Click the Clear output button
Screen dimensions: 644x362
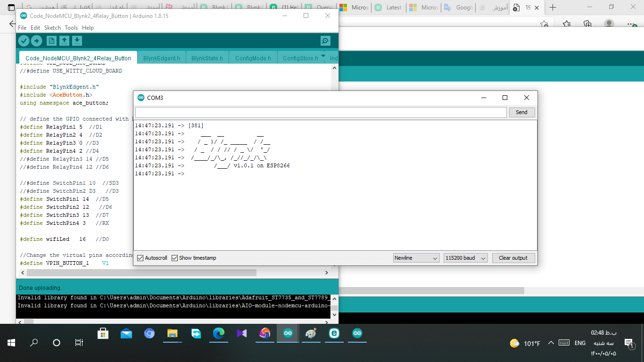tap(513, 258)
